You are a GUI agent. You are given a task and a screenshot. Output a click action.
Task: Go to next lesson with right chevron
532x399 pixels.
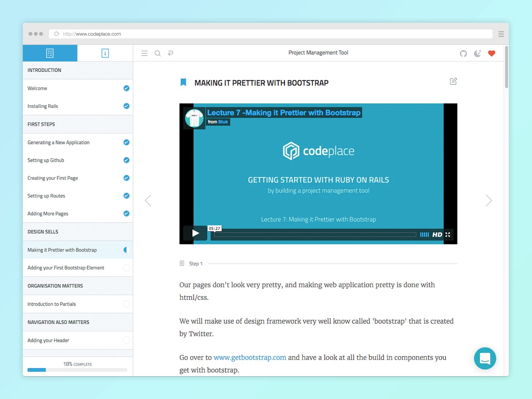point(489,200)
